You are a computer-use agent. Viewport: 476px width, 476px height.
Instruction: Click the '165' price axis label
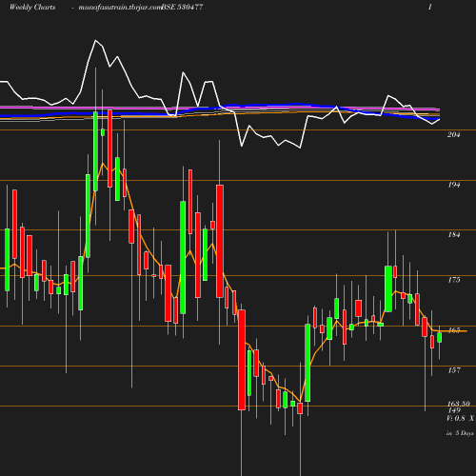pyautogui.click(x=454, y=330)
